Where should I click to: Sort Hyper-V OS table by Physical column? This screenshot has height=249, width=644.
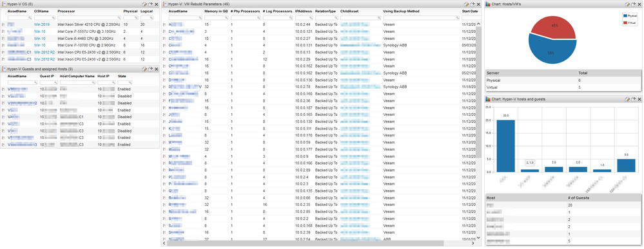click(131, 11)
